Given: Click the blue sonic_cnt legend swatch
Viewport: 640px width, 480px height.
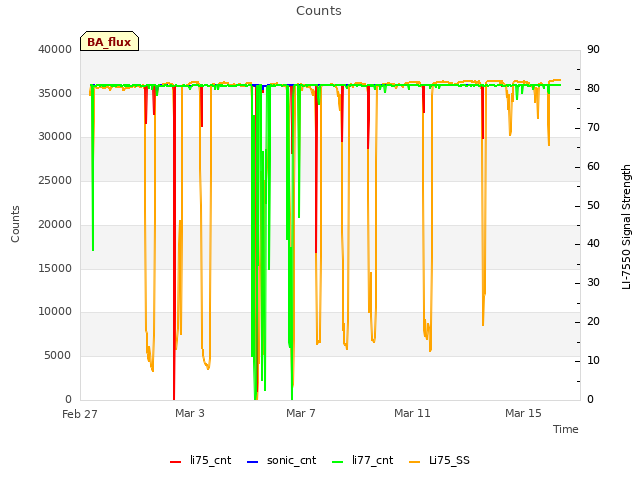Looking at the screenshot, I should 253,462.
